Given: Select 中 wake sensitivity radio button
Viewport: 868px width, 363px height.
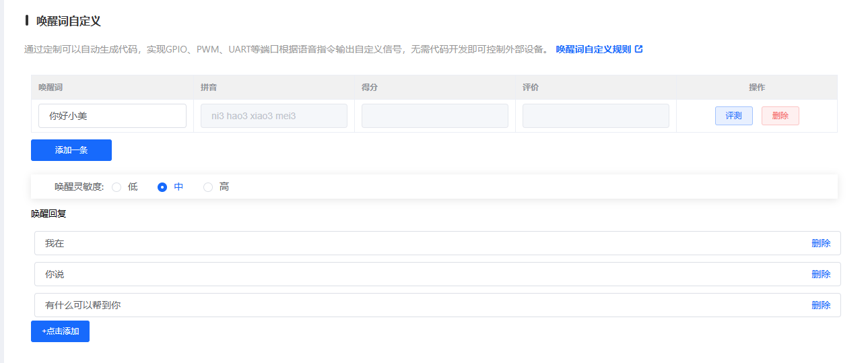Looking at the screenshot, I should point(162,187).
